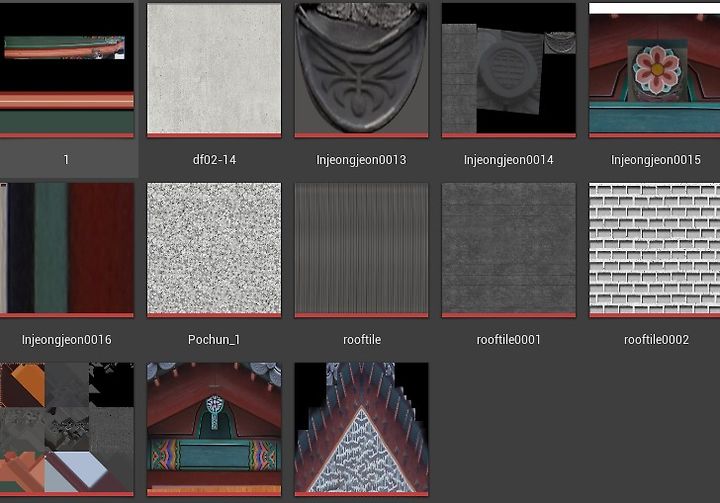Select the df02-14 concrete texture thumbnail
The image size is (720, 503).
coord(214,70)
